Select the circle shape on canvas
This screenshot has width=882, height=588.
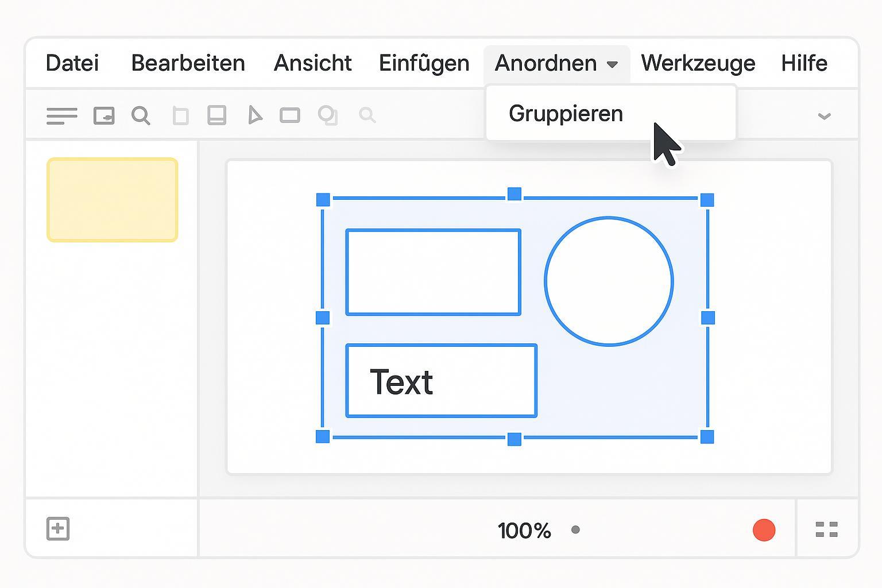point(609,281)
